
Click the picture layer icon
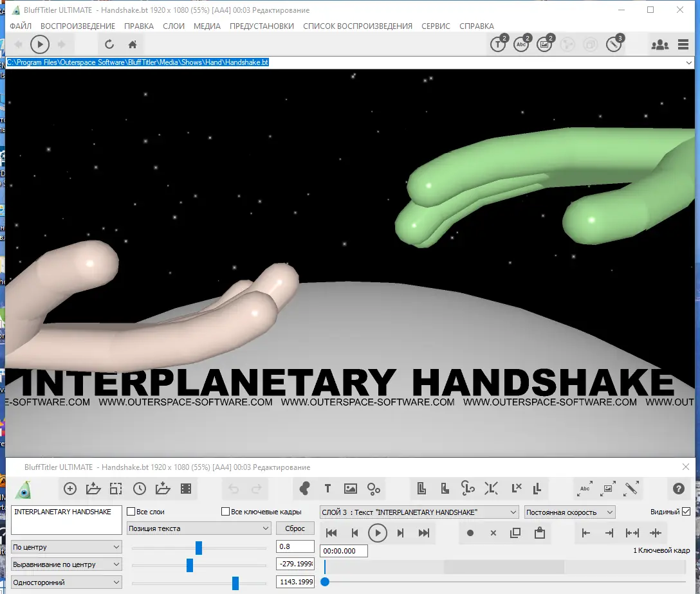pyautogui.click(x=351, y=489)
